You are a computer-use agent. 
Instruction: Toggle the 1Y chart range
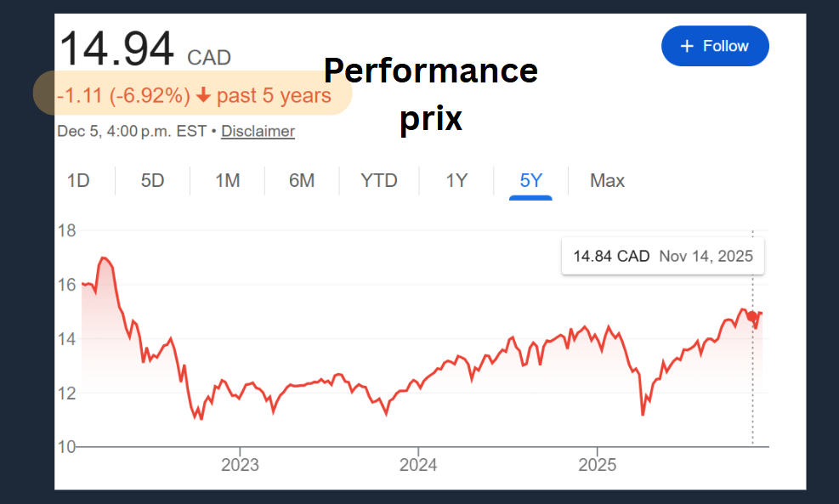pos(456,180)
